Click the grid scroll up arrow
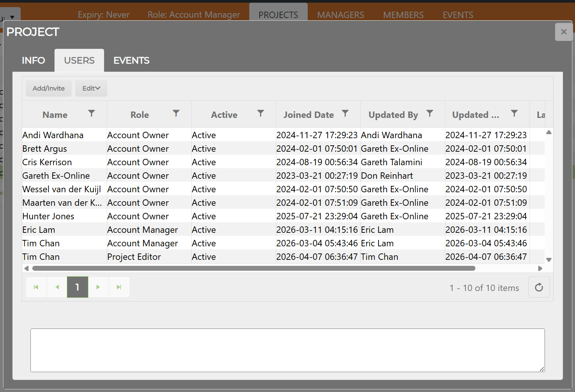Screen dimensions: 575x392 point(549,132)
